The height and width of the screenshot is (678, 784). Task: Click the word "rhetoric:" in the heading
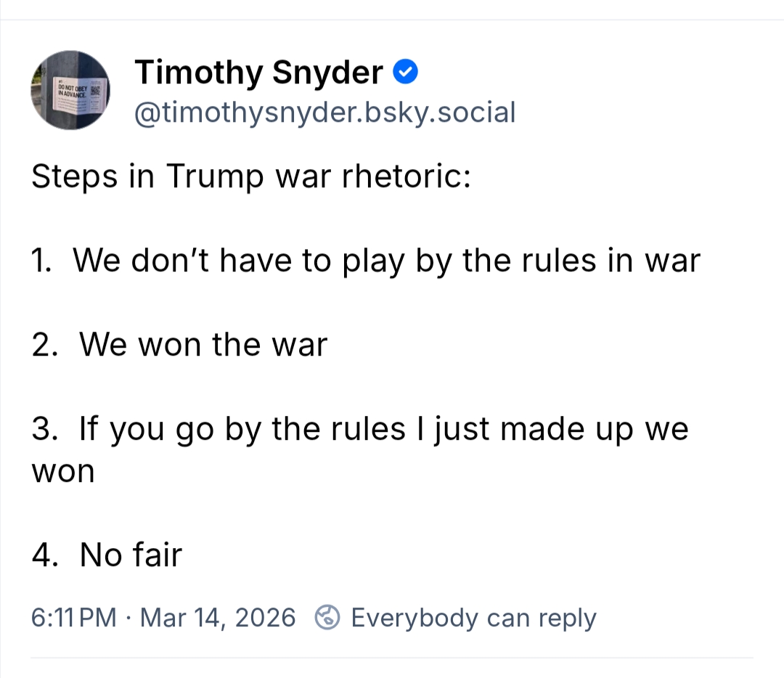point(407,176)
